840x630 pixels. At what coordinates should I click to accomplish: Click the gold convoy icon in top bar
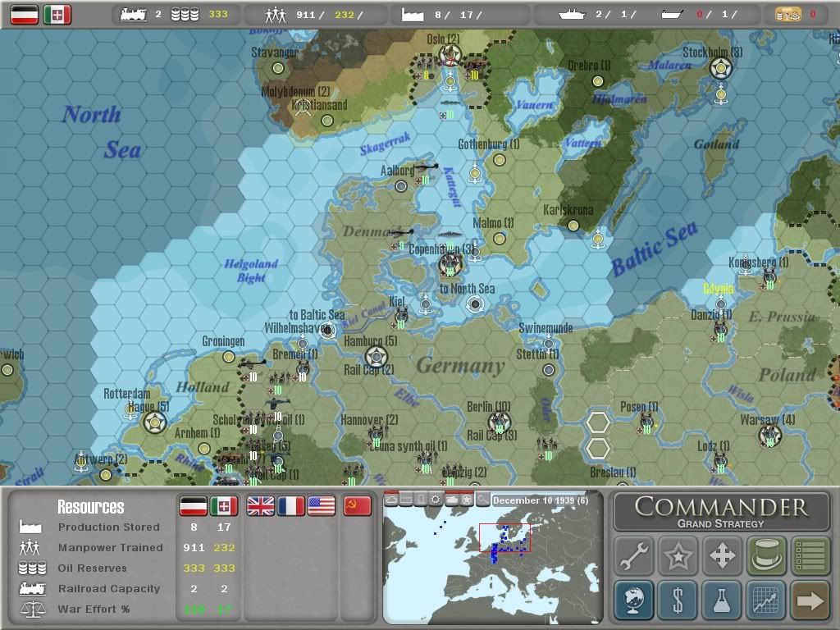pyautogui.click(x=788, y=15)
